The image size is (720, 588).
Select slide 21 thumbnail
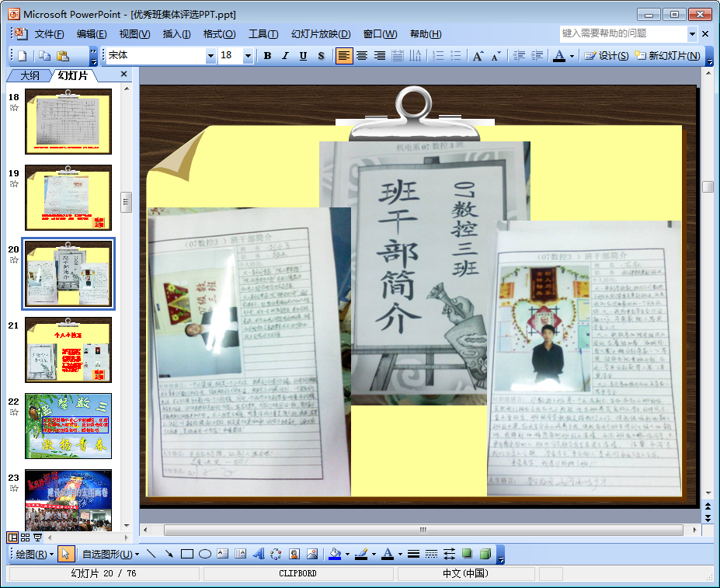coord(68,350)
